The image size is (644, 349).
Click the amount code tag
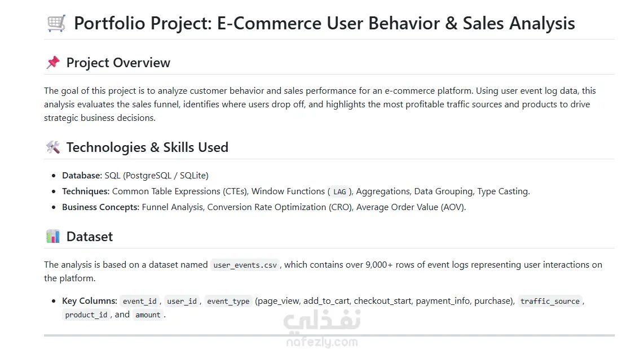(x=148, y=315)
